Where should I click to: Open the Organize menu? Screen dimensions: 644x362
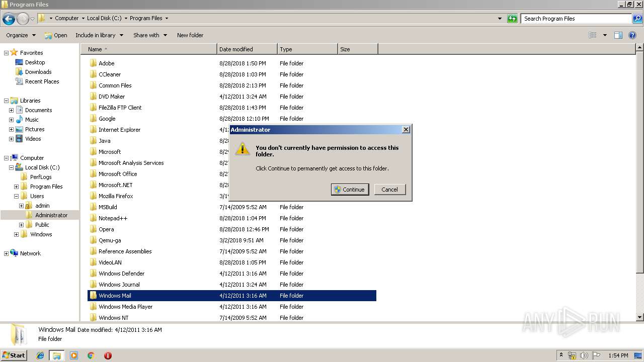click(21, 35)
